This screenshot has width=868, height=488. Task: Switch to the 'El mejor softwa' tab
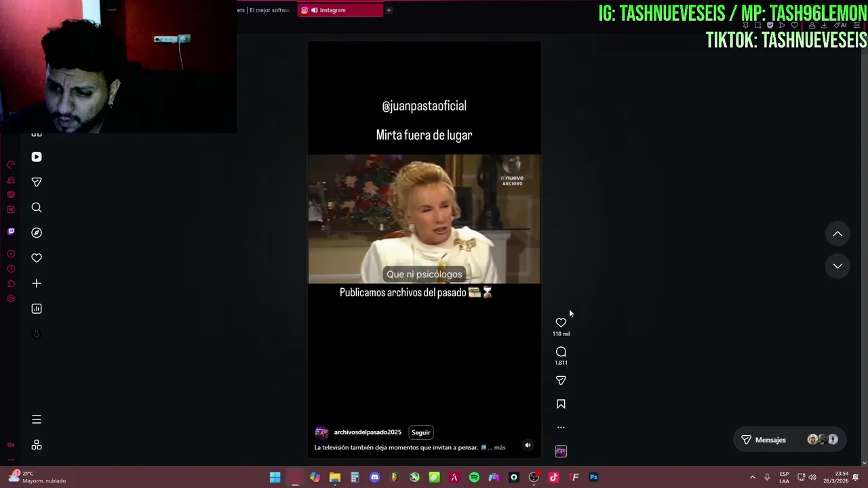264,10
